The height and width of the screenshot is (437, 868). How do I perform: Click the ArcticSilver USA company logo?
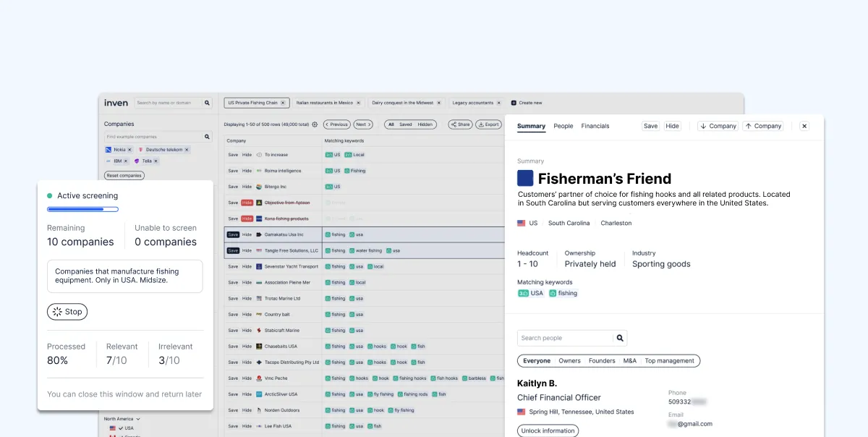coord(259,394)
